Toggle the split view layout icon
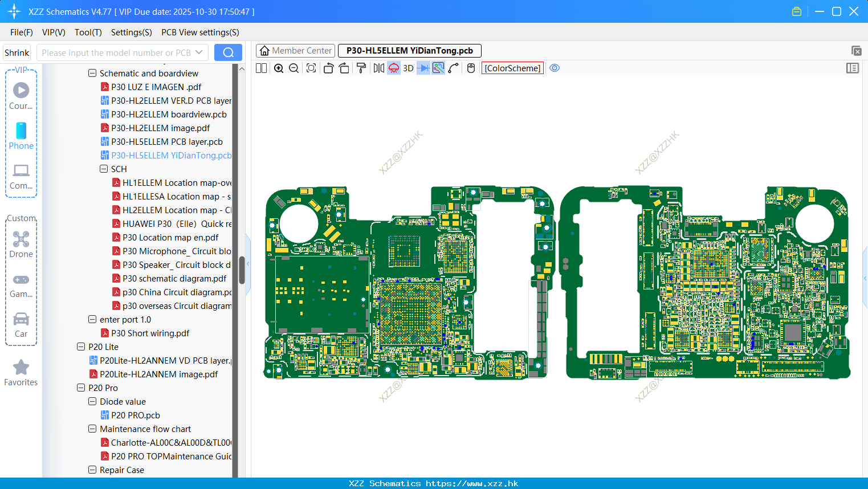868x489 pixels. (x=262, y=68)
